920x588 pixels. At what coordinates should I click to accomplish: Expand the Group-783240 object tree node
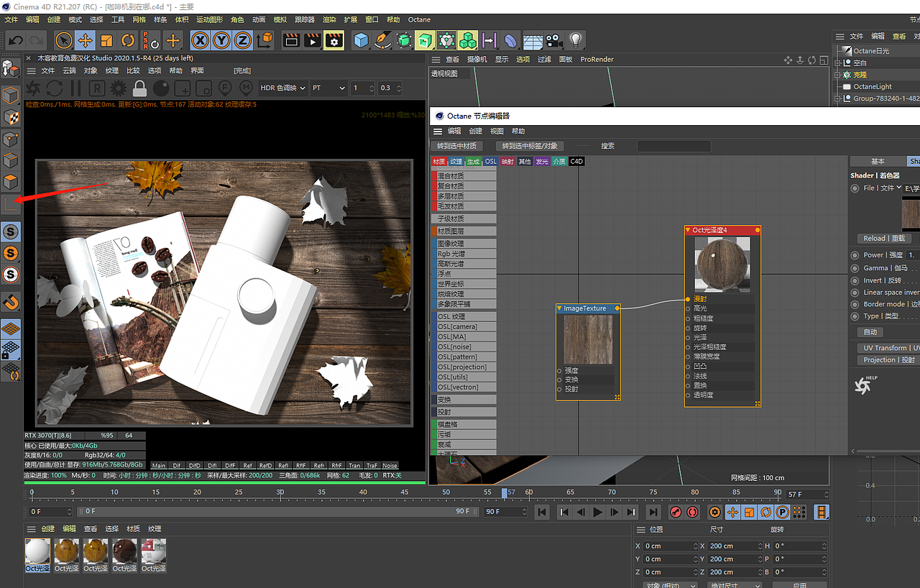coord(837,98)
